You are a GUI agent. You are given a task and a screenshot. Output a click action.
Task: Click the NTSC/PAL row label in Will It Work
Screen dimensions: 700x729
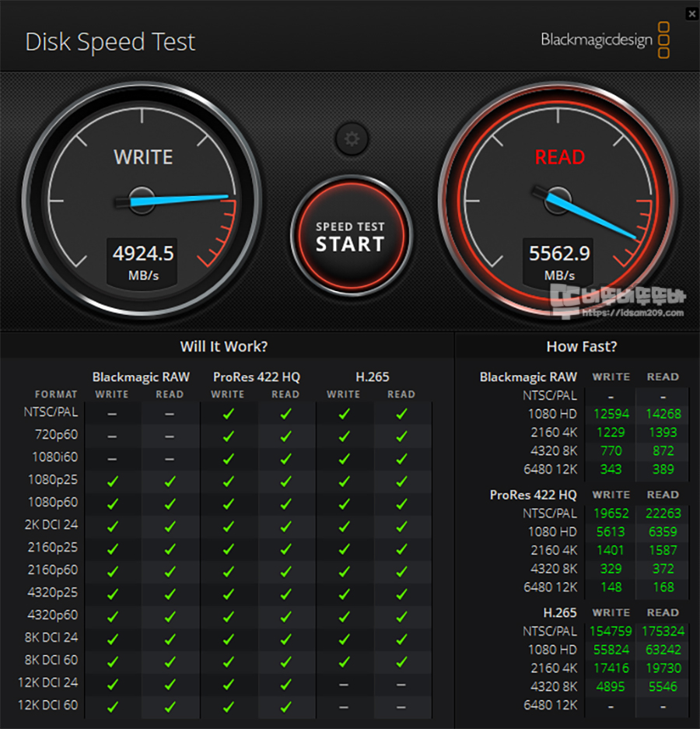coord(51,412)
